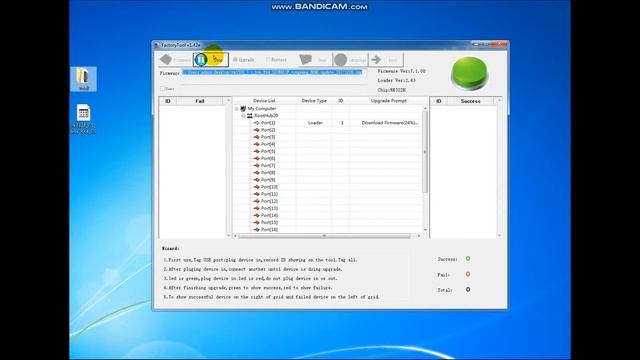Screen dimensions: 640x360
Task: Click the Exit arrow toolbar button
Action: [386, 60]
